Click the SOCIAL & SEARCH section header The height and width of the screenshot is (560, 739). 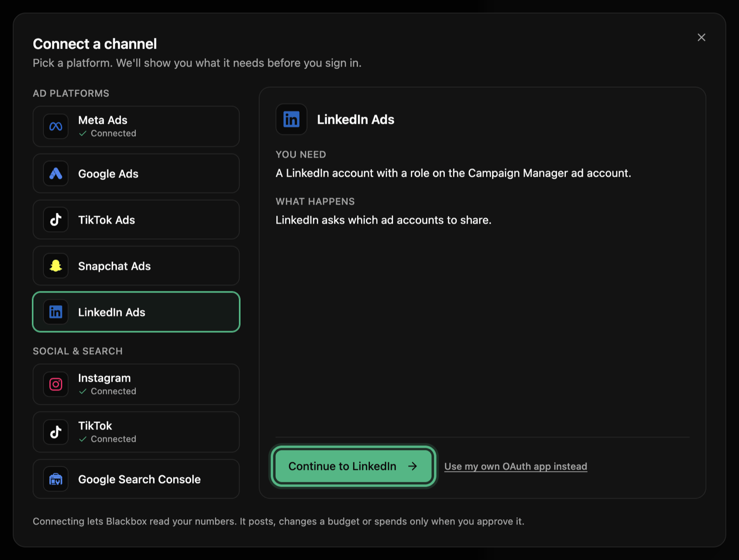point(78,351)
